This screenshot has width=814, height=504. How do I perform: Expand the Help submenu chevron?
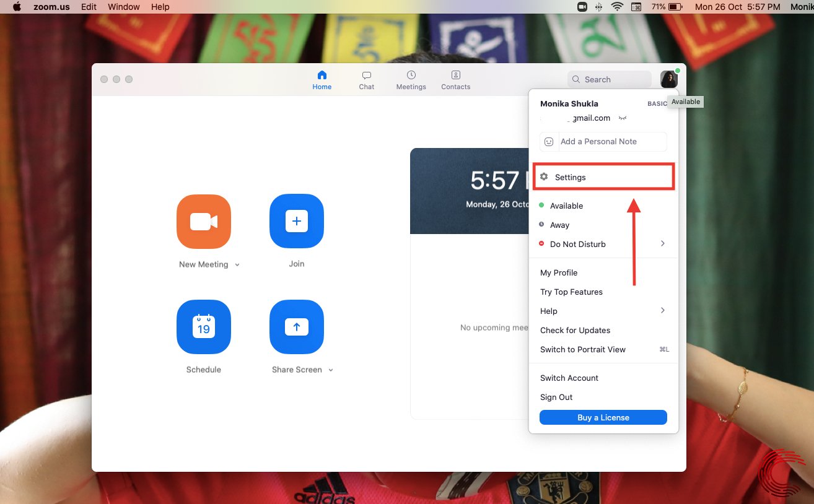point(662,310)
